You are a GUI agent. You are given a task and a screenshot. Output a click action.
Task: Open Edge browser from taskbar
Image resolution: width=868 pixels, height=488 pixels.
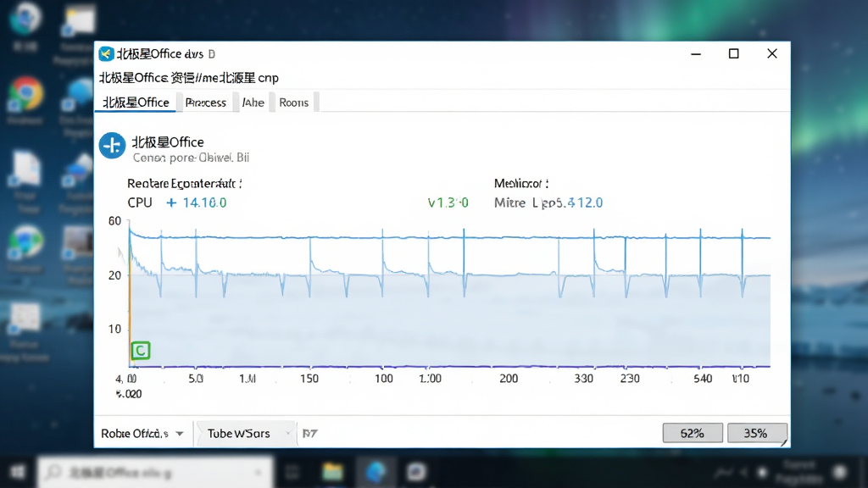(x=376, y=472)
